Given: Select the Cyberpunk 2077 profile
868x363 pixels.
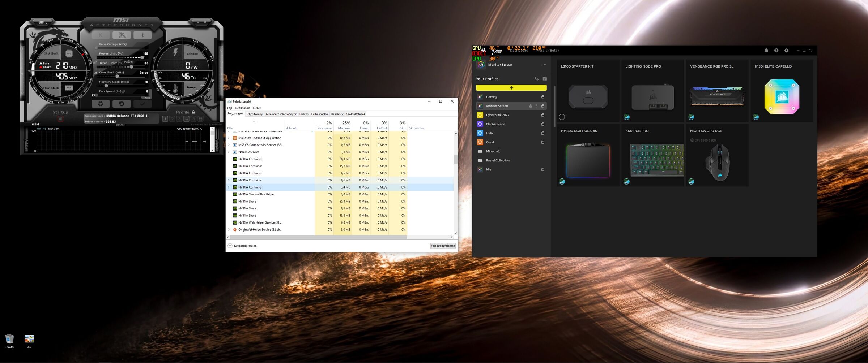Looking at the screenshot, I should click(511, 115).
